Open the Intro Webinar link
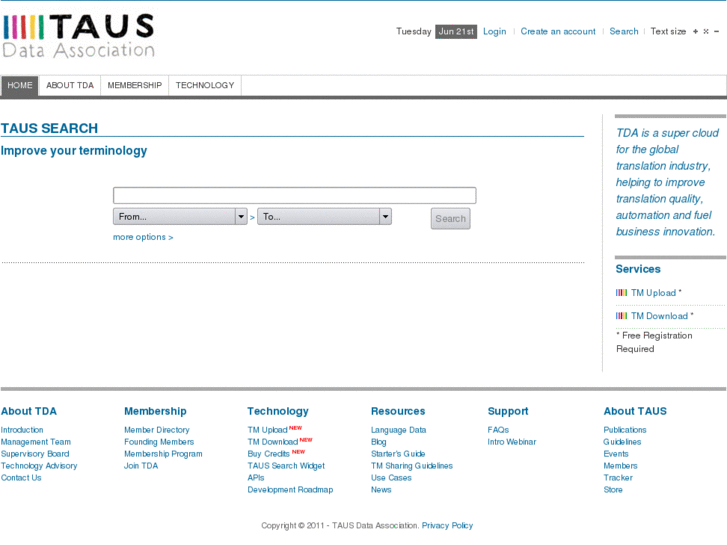This screenshot has height=545, width=727. pos(511,442)
